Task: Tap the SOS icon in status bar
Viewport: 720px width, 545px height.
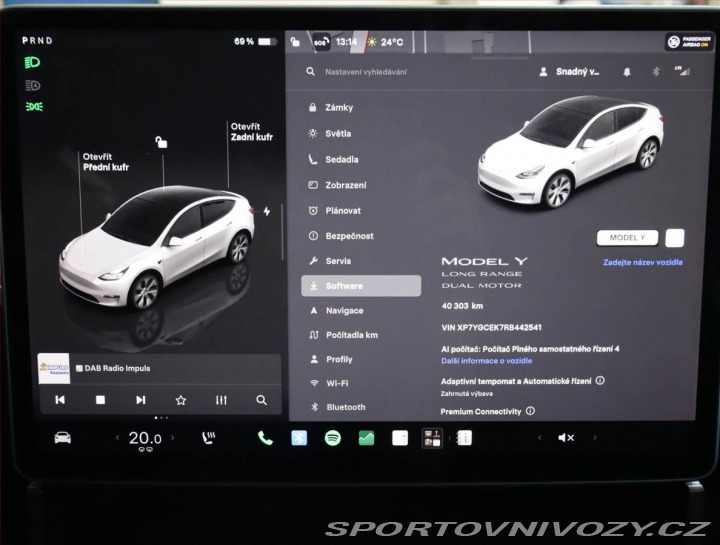Action: pos(321,42)
